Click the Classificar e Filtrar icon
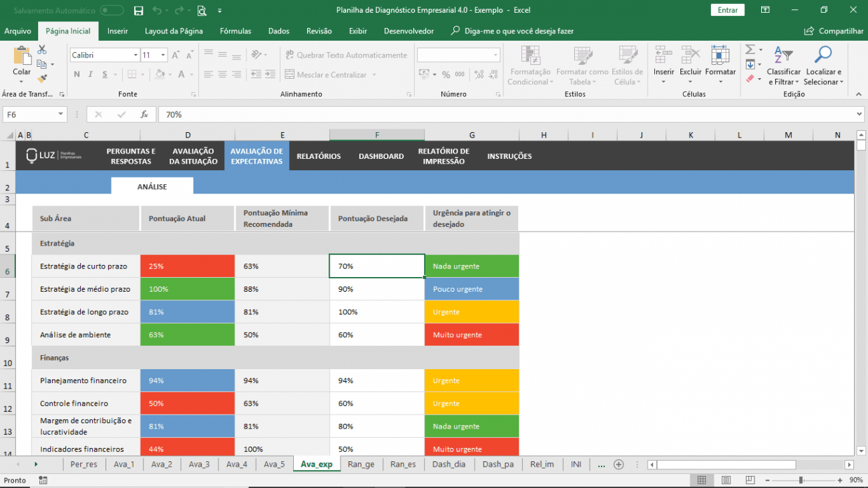The height and width of the screenshot is (488, 868). [783, 56]
